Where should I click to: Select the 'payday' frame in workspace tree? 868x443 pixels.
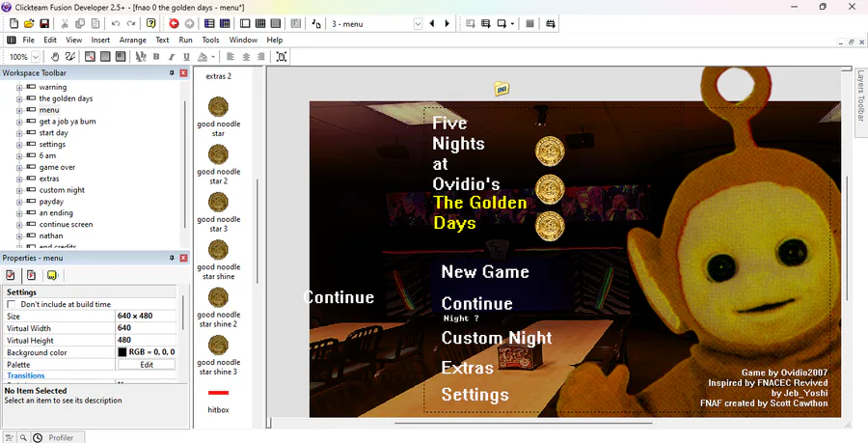(51, 202)
